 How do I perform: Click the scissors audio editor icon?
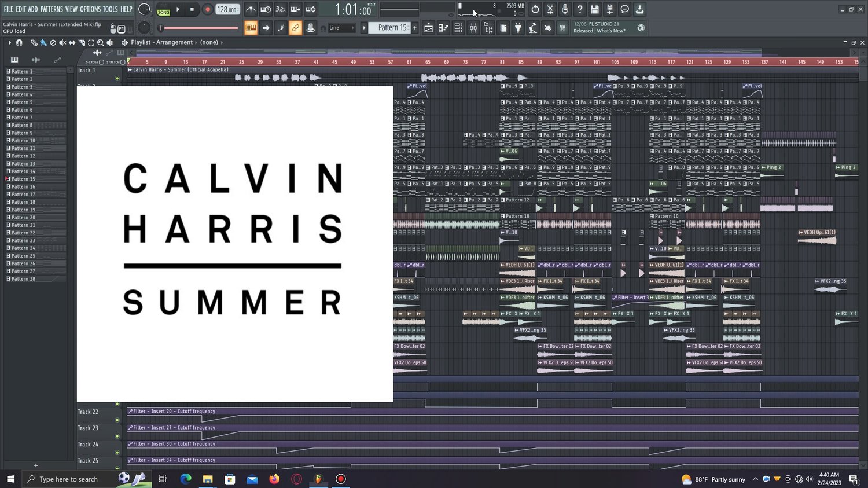pyautogui.click(x=550, y=9)
